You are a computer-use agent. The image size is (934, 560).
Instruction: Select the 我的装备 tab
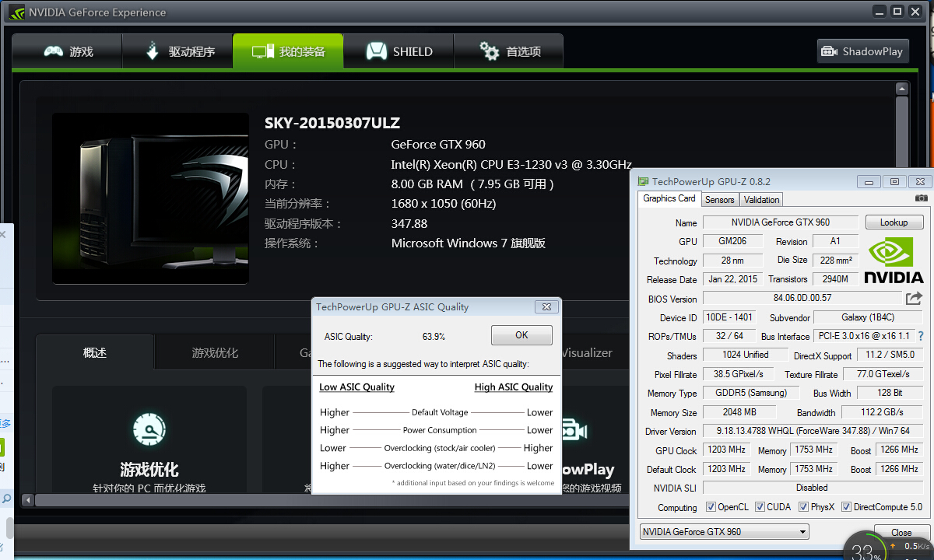click(x=288, y=51)
